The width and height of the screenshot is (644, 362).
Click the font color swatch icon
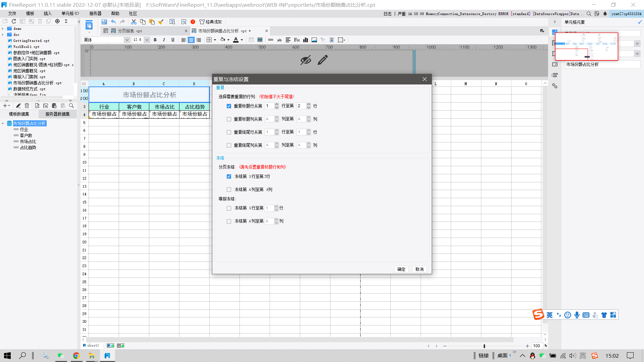(236, 40)
